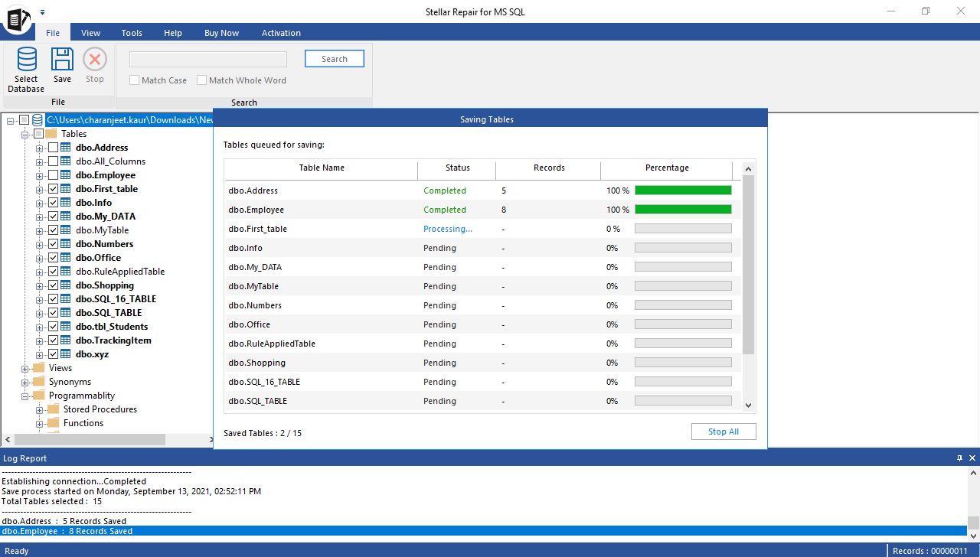Click the Stop All button
The height and width of the screenshot is (557, 980).
point(724,432)
